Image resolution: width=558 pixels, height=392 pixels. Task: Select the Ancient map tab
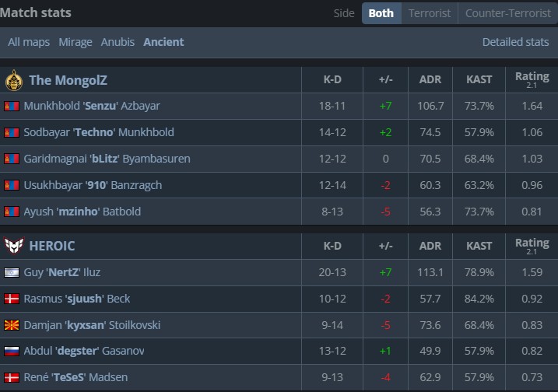point(163,42)
